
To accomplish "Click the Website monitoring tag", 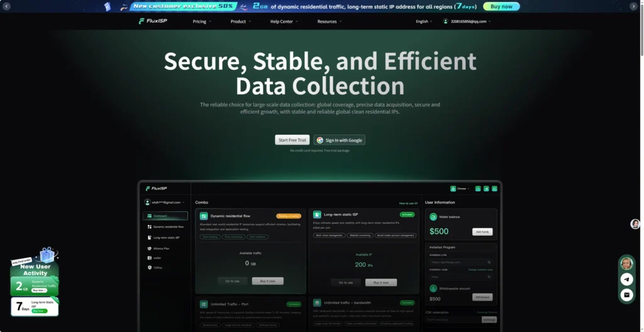I will [x=360, y=235].
